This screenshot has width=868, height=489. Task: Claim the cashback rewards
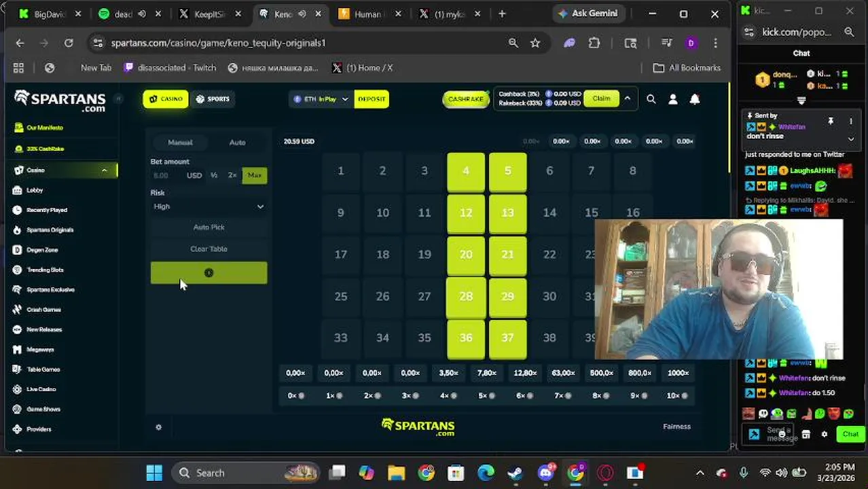pos(601,99)
